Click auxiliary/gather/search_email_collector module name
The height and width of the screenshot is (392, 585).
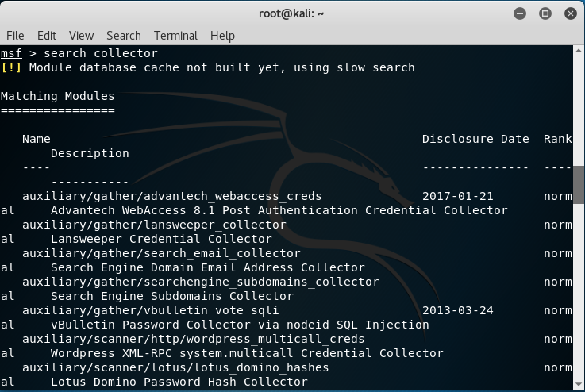[x=161, y=253]
